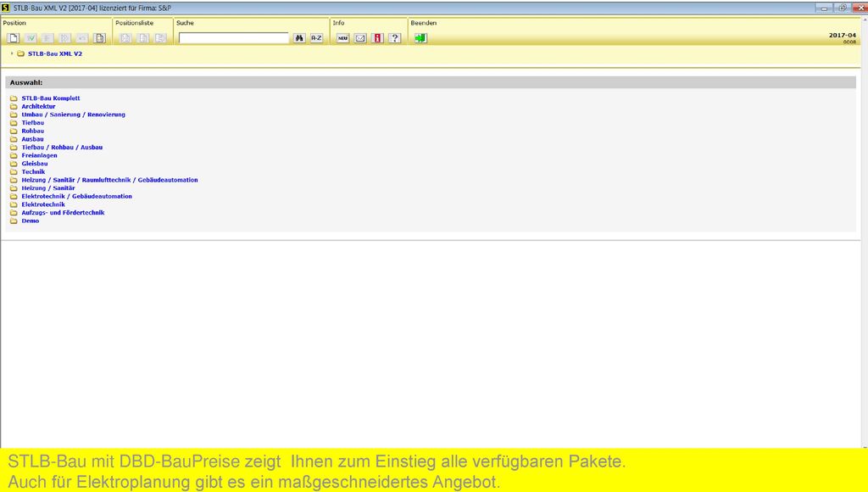The image size is (868, 492).
Task: Click the red info icon
Action: pyautogui.click(x=377, y=38)
